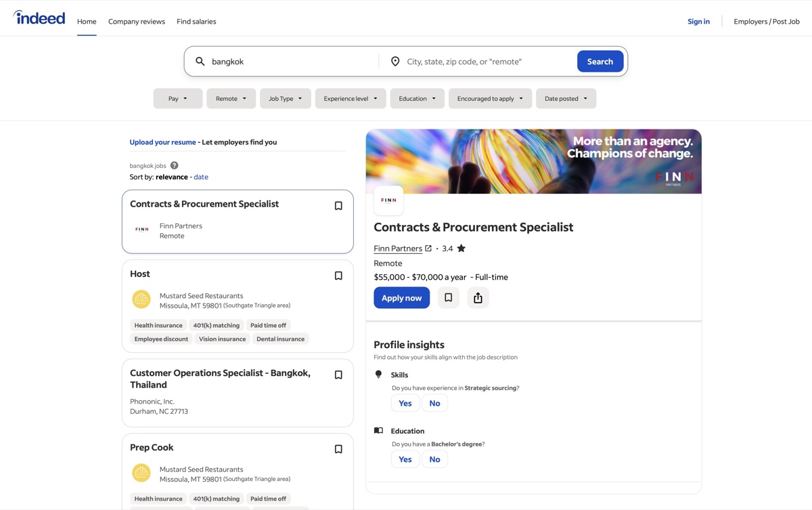
Task: Open help icon next to bangkok jobs
Action: click(x=174, y=165)
